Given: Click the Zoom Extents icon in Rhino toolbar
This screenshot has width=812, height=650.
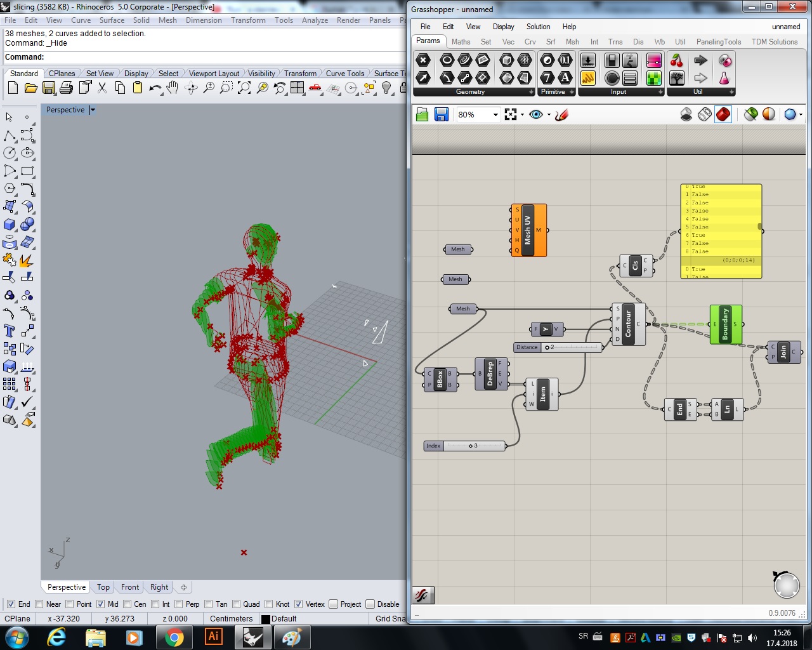Looking at the screenshot, I should [244, 88].
